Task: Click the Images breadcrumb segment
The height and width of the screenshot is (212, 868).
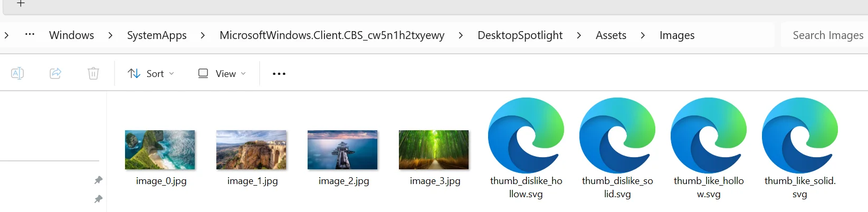Action: [677, 35]
